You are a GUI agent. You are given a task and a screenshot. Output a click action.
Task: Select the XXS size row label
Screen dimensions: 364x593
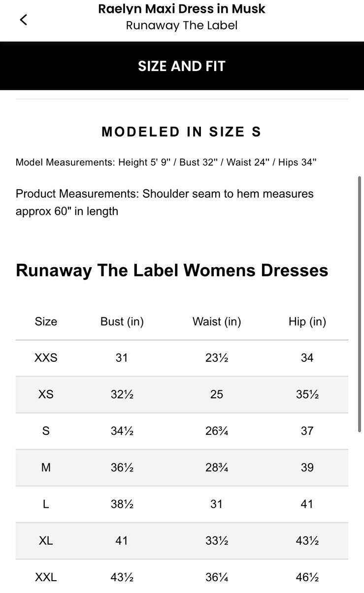46,358
